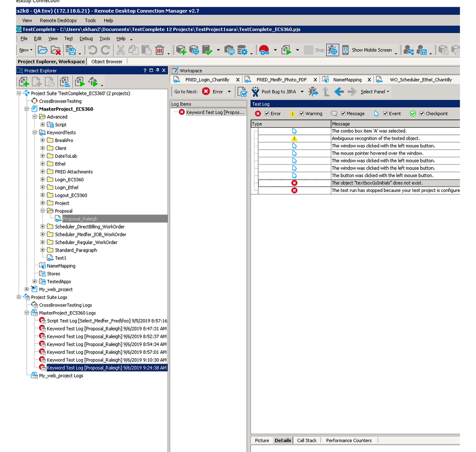Toggle the Warning filter checkbox
Screen dimensions: 476x452
tap(302, 114)
